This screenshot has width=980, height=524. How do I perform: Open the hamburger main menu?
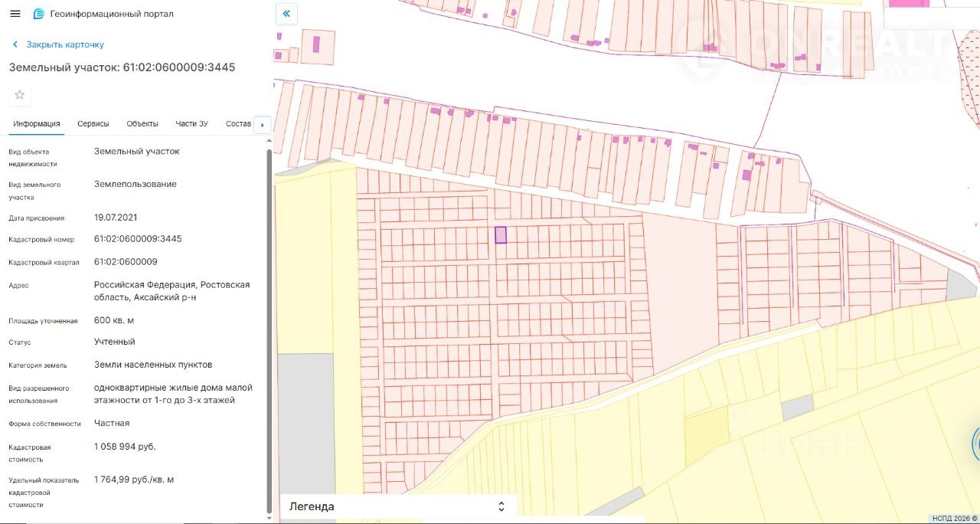(x=15, y=14)
